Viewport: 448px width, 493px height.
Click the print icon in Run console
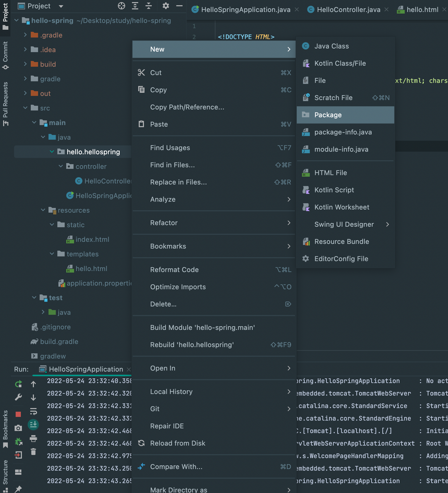(33, 438)
